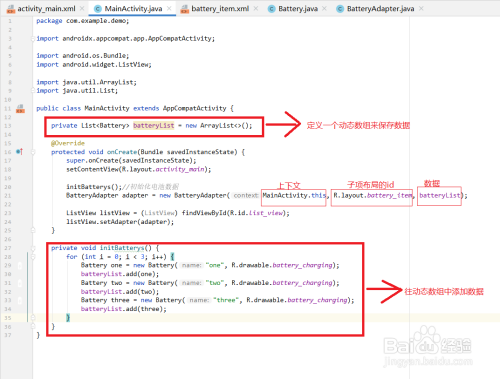Click the onCreate fold end marker at line 25
Screen dimensions: 500x379
click(x=33, y=230)
